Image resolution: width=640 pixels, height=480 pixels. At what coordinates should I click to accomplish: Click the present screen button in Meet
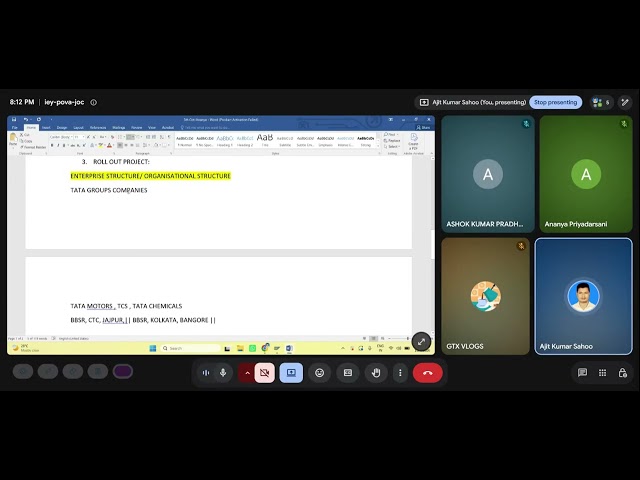coord(291,373)
